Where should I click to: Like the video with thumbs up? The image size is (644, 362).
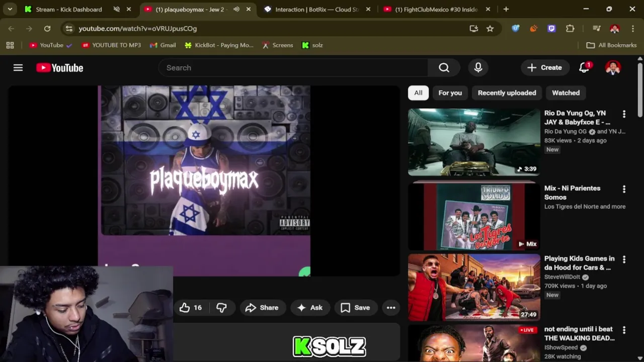tap(191, 308)
